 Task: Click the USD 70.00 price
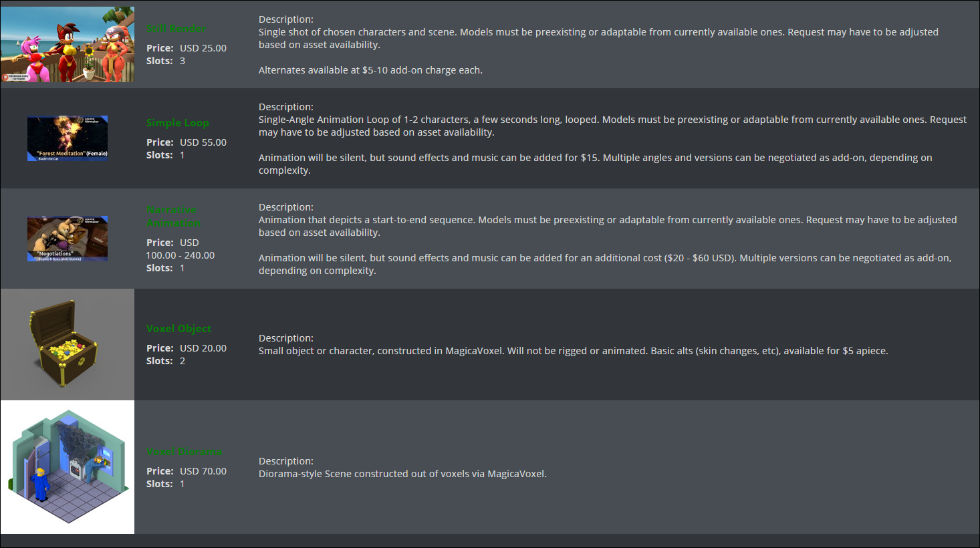coord(203,471)
